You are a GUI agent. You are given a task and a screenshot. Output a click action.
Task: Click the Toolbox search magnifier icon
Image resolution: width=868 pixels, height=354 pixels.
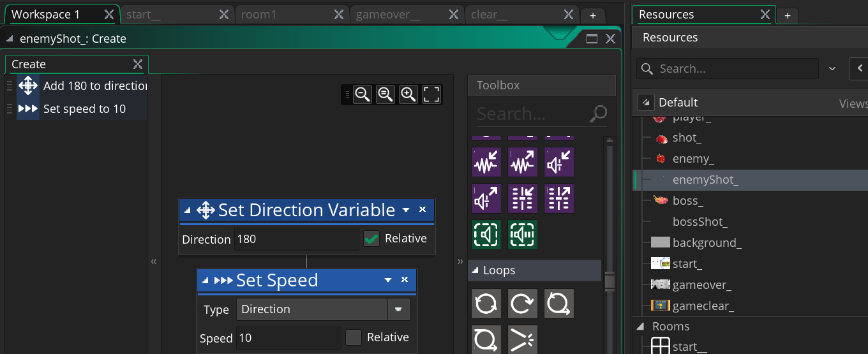click(598, 114)
